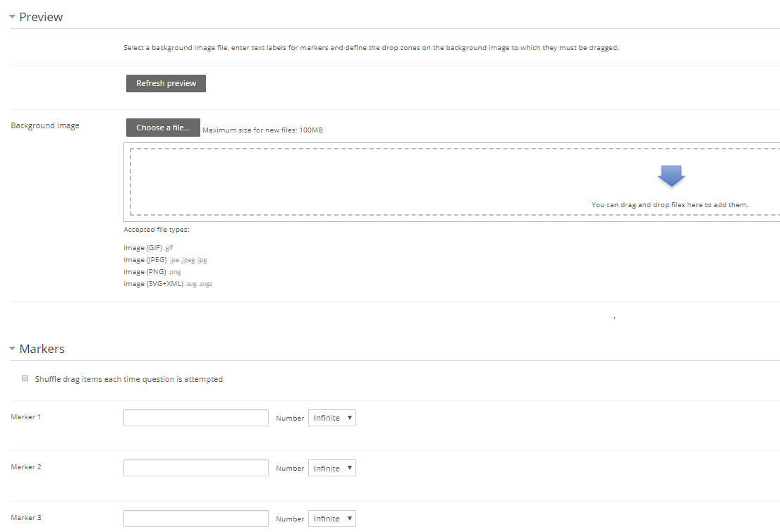780x532 pixels.
Task: Click the 'Marker 2' label
Action: point(26,467)
